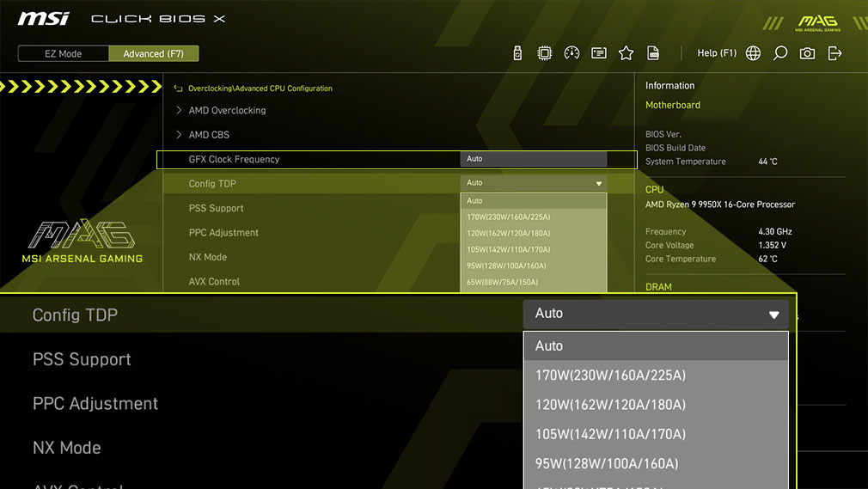Viewport: 868px width, 489px height.
Task: Click the 1.352 V core voltage value
Action: 773,245
